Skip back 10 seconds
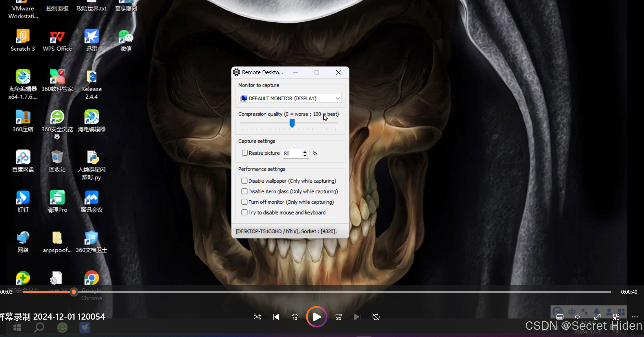 click(x=295, y=317)
